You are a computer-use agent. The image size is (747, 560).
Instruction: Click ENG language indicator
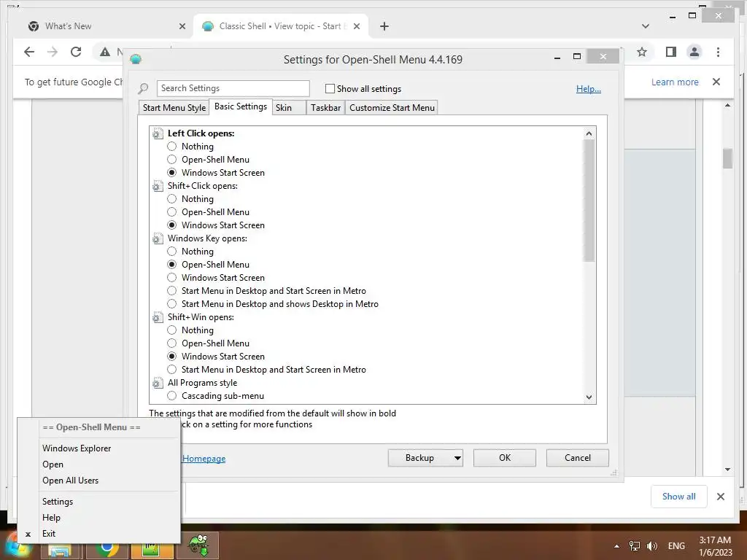(676, 545)
